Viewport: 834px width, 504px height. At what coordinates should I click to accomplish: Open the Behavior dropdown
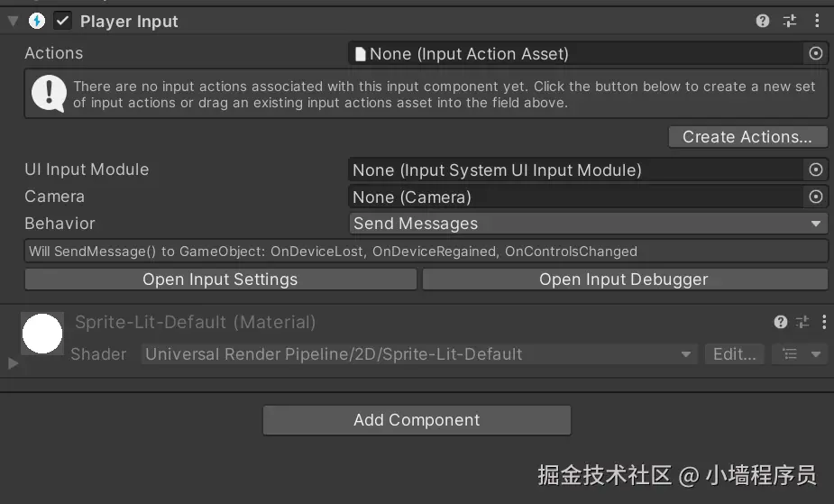click(588, 224)
